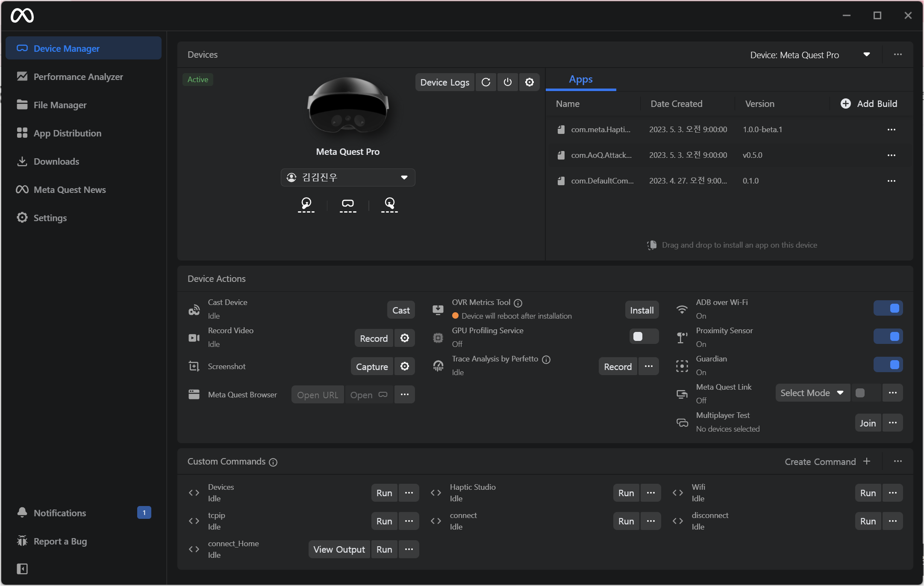This screenshot has width=924, height=586.
Task: Open Meta Quest Link Select Mode dropdown
Action: tap(812, 393)
